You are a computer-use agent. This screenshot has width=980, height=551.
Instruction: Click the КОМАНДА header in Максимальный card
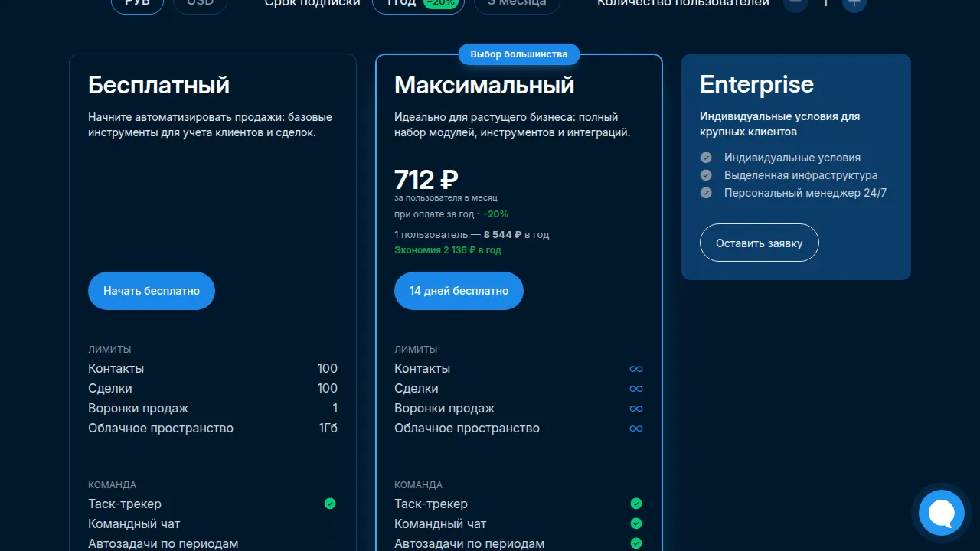[x=418, y=485]
